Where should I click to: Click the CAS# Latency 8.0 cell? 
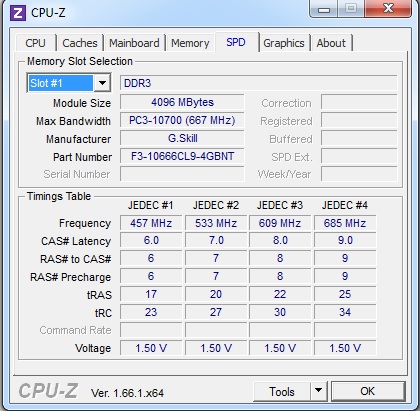(280, 240)
